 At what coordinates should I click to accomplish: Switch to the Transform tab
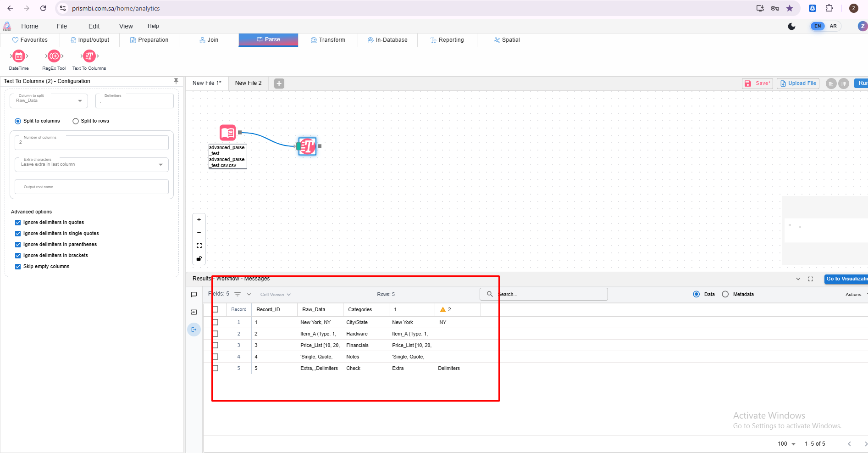(x=328, y=40)
